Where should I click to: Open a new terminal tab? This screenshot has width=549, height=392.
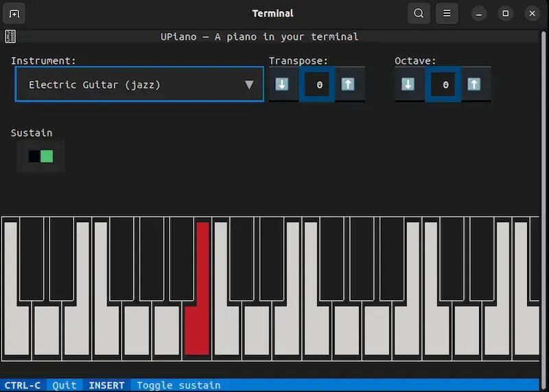[x=14, y=14]
